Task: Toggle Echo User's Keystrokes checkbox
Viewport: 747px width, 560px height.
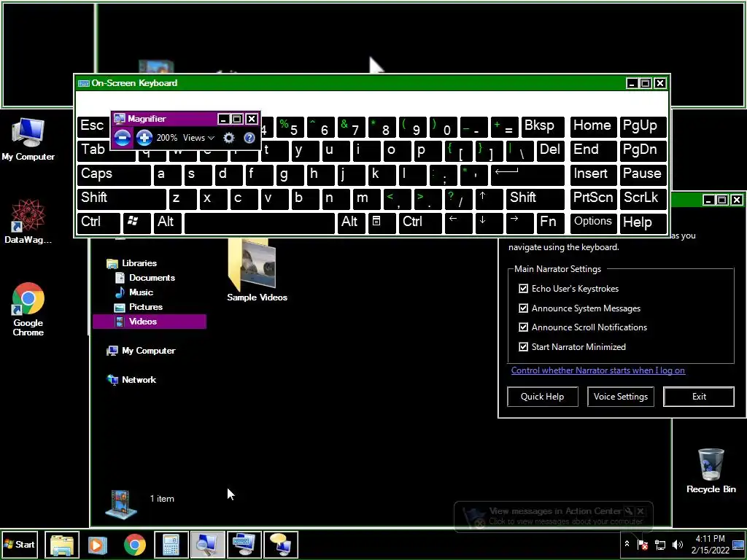Action: (x=523, y=289)
